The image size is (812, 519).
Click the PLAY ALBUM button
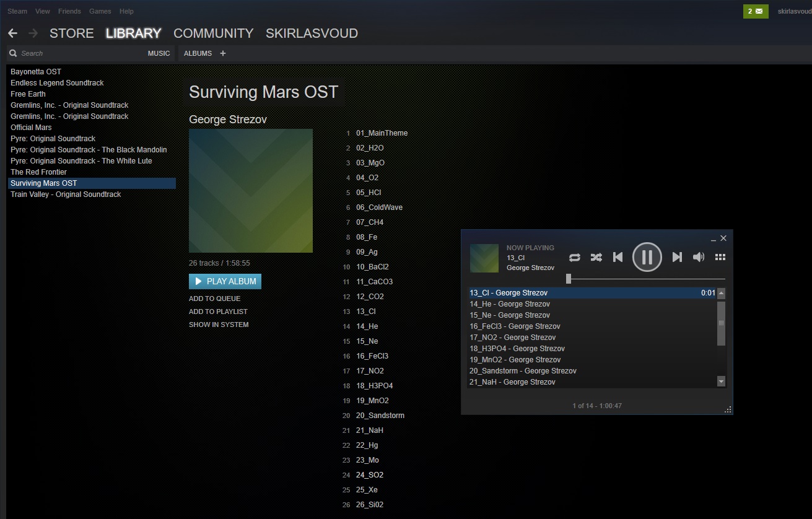point(225,281)
